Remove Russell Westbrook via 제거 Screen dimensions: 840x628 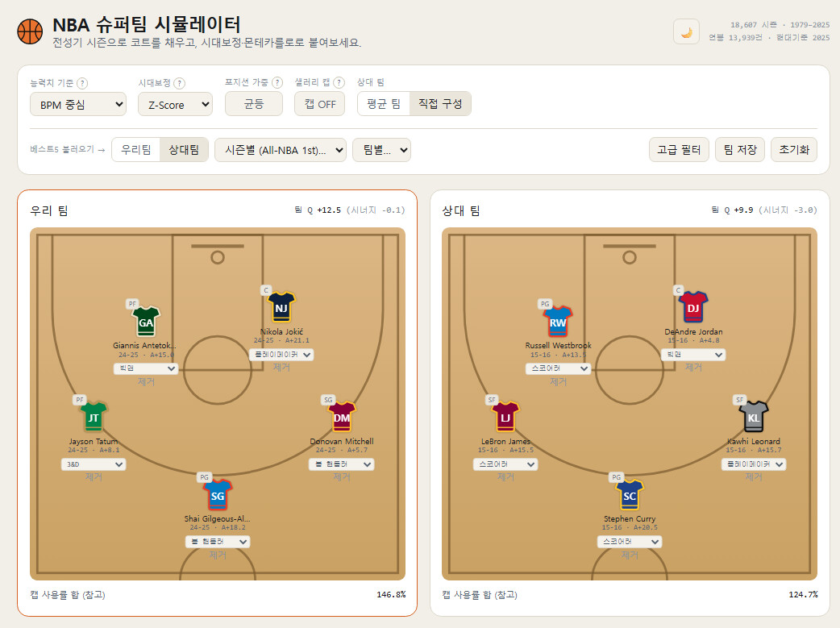pyautogui.click(x=558, y=381)
